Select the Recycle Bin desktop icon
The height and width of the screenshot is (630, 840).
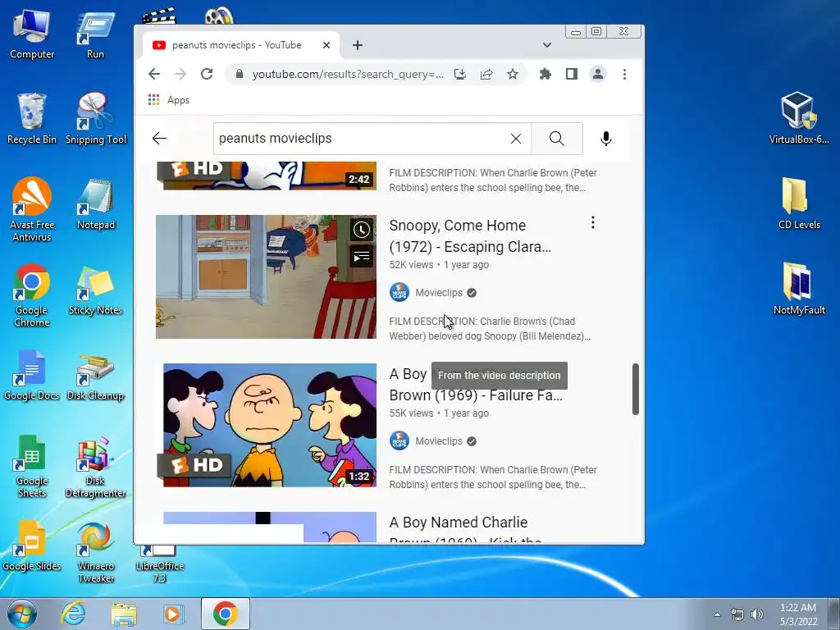point(32,119)
